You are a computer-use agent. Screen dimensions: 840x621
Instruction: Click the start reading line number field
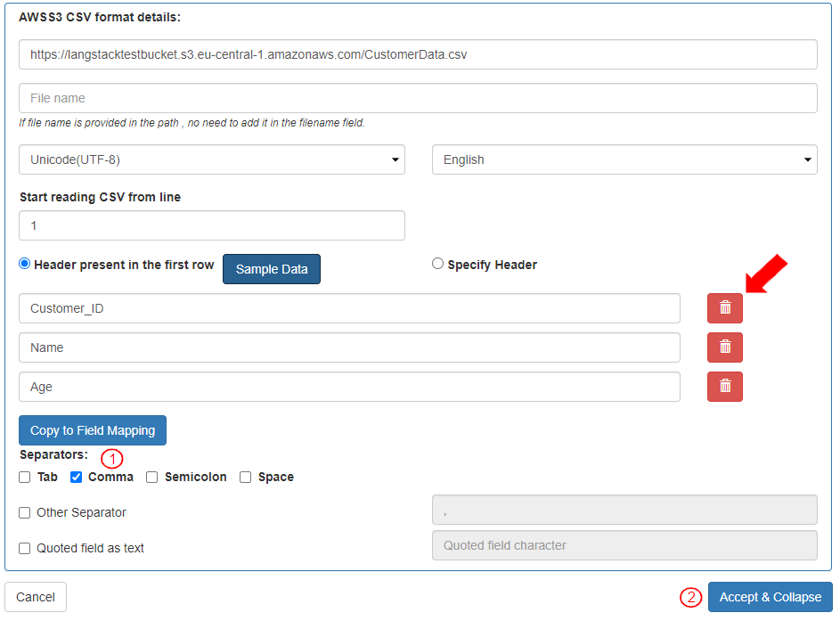[211, 225]
